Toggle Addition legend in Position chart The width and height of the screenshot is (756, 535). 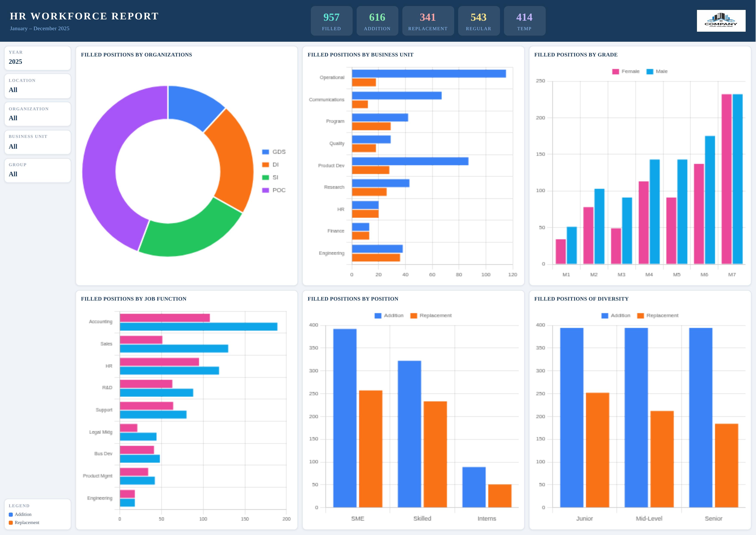378,316
